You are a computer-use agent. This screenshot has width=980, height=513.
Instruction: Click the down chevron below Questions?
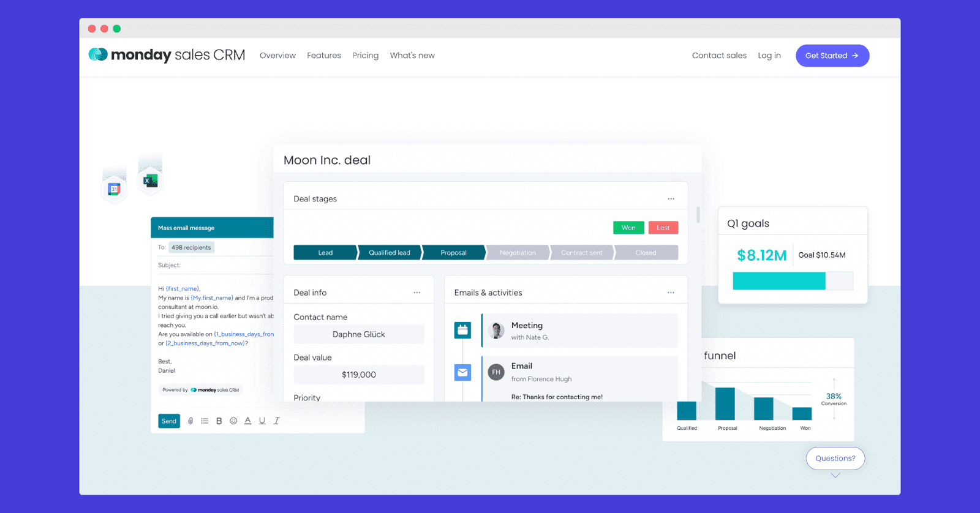pyautogui.click(x=835, y=475)
